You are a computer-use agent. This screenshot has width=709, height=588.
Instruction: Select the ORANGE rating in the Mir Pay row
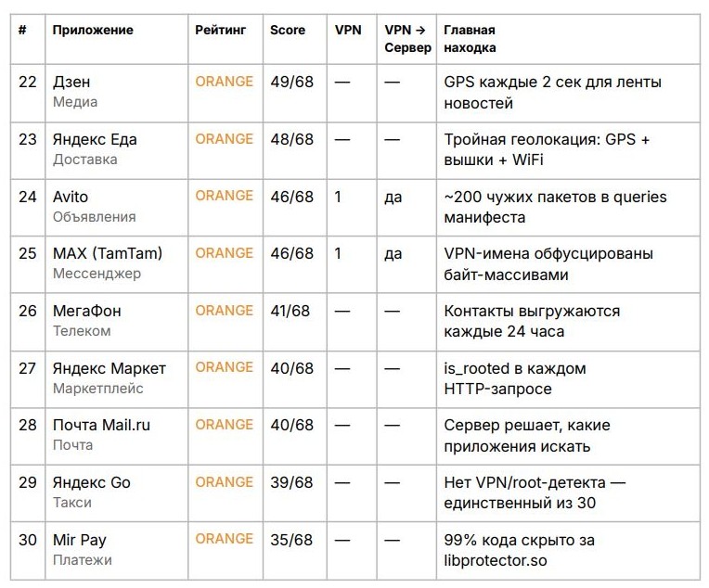224,539
